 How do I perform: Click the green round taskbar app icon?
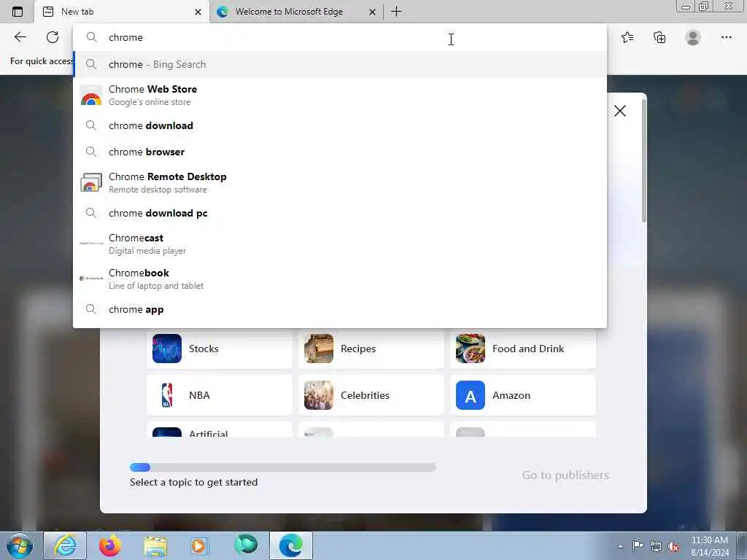coord(246,545)
